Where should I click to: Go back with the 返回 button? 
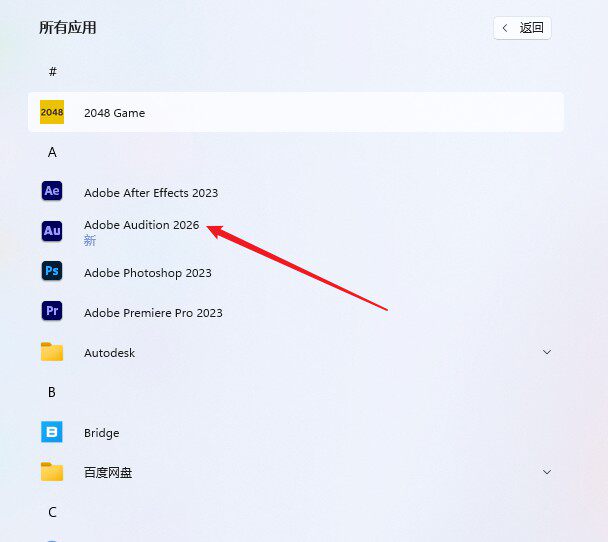point(522,28)
